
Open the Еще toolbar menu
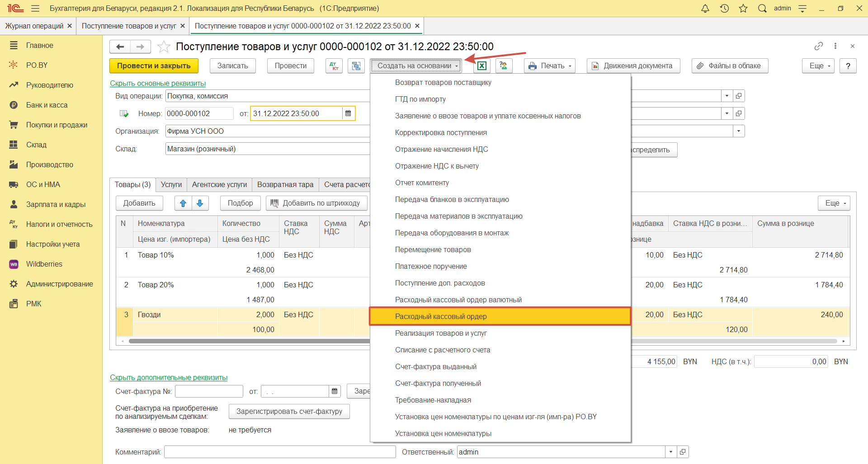[x=818, y=66]
